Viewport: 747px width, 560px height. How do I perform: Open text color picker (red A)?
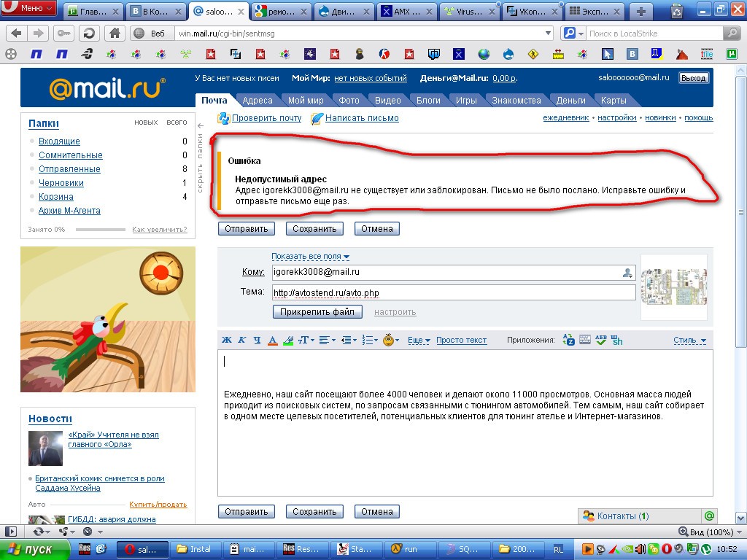click(273, 340)
